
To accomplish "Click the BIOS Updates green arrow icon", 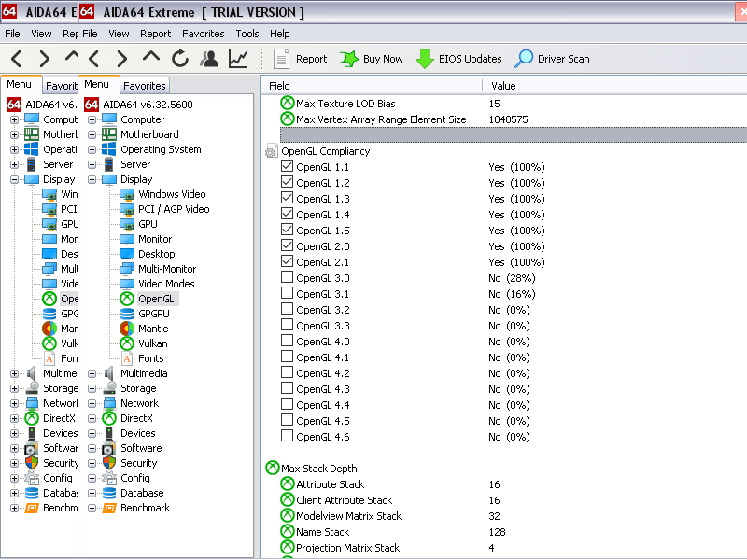I will click(425, 59).
